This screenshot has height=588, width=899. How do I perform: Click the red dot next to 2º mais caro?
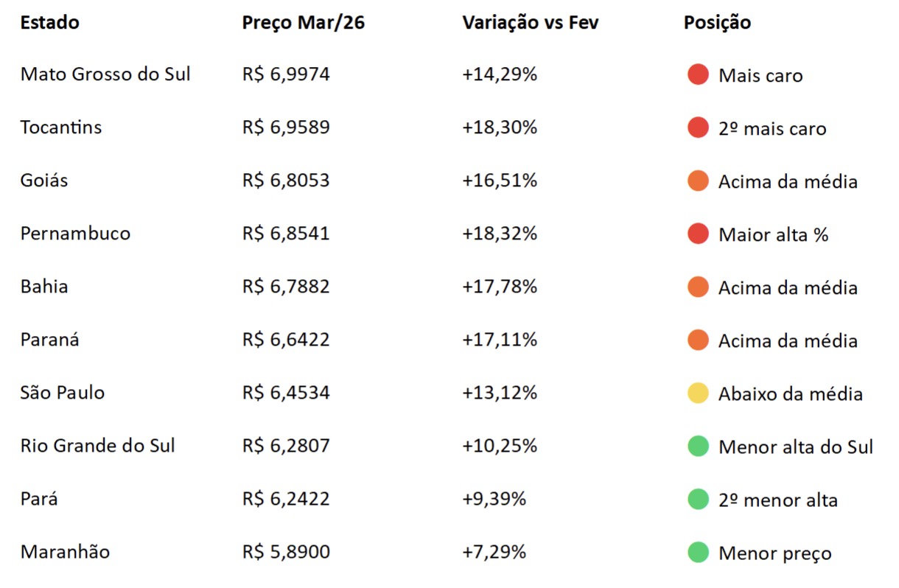click(x=698, y=127)
